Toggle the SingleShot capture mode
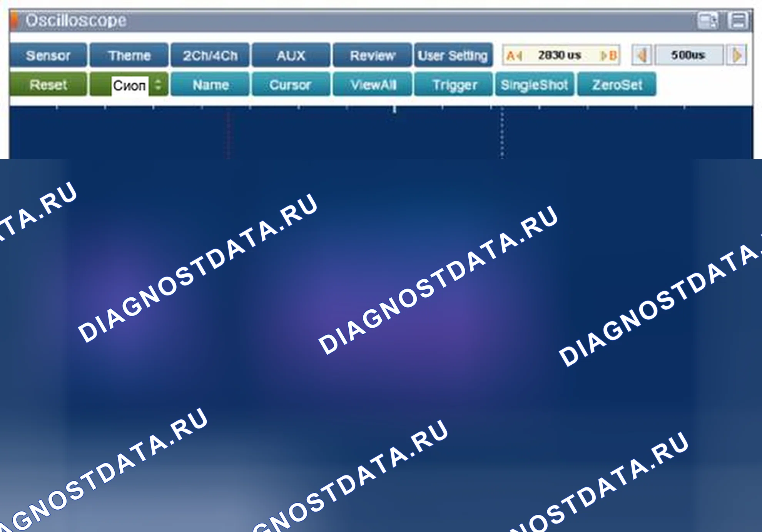Screen dimensions: 762x532 pos(534,85)
